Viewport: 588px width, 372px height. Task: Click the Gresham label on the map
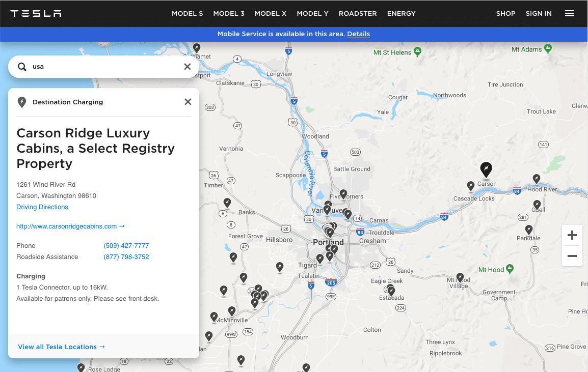(x=372, y=241)
